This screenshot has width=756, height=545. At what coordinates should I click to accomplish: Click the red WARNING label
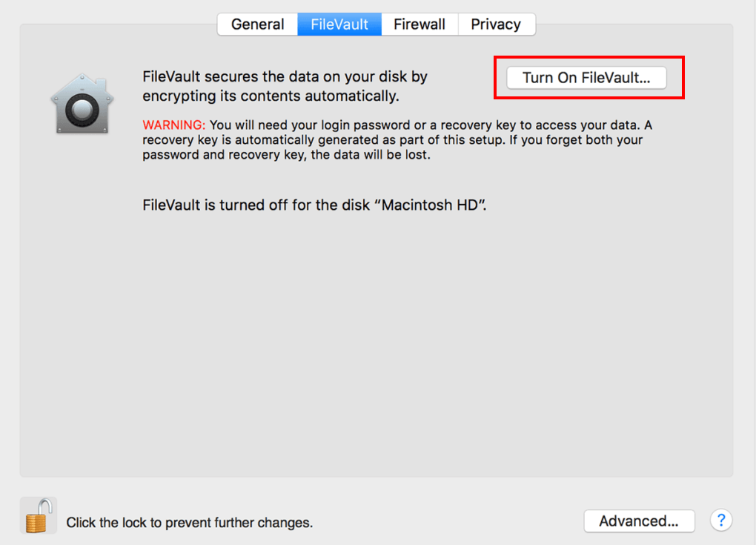click(174, 124)
